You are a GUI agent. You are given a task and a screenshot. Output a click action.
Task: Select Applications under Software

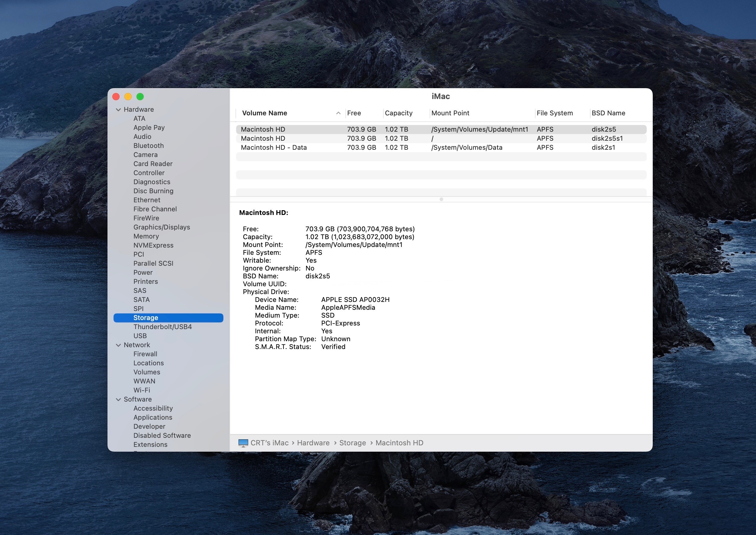click(153, 417)
